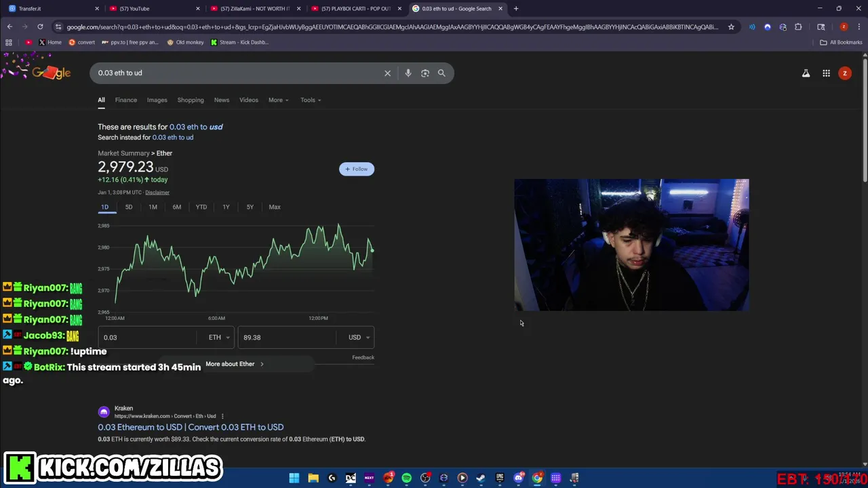
Task: Bookmark this page with the star icon
Action: [731, 27]
